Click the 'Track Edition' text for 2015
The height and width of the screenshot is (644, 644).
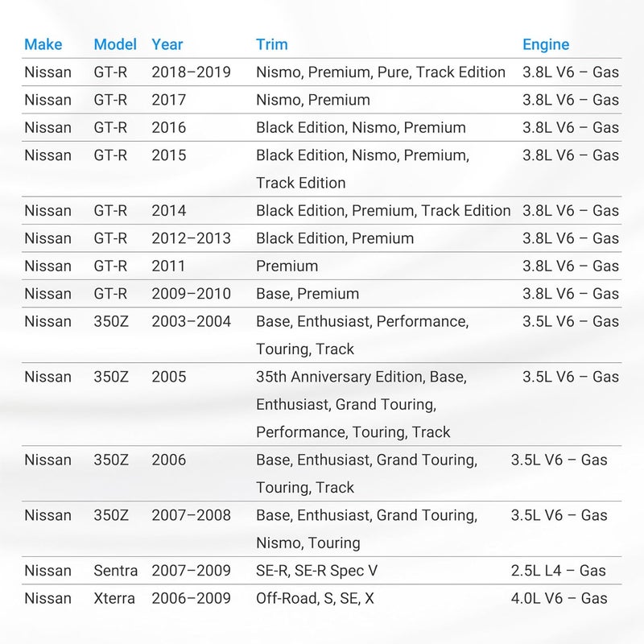(x=300, y=184)
